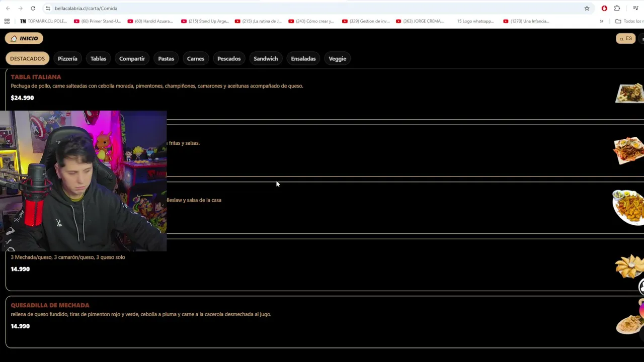Select the Tablas category tab
Viewport: 644px width, 362px height.
click(x=98, y=59)
